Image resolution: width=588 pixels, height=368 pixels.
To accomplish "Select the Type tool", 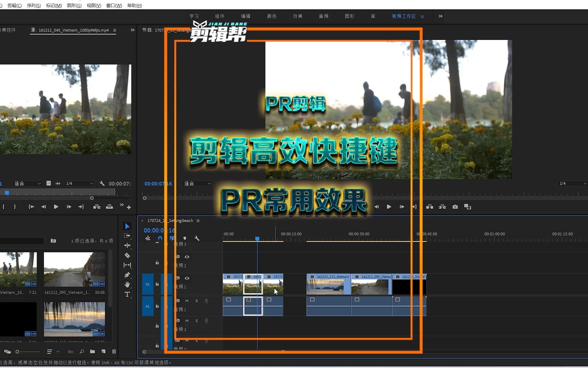I will point(127,294).
